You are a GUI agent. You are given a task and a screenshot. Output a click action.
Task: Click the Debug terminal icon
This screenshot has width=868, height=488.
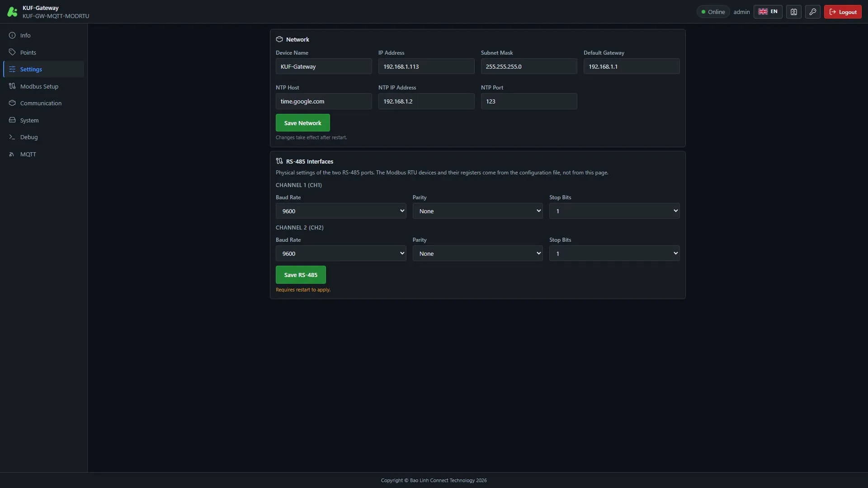pyautogui.click(x=12, y=137)
